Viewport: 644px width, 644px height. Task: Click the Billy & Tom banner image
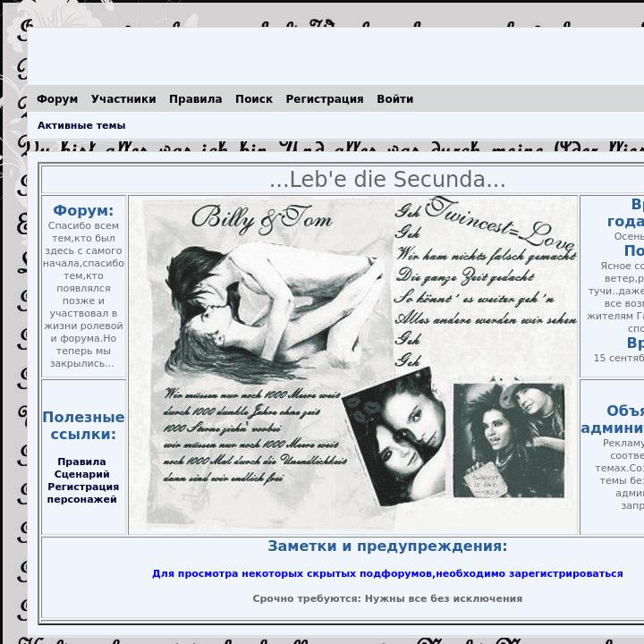point(353,364)
